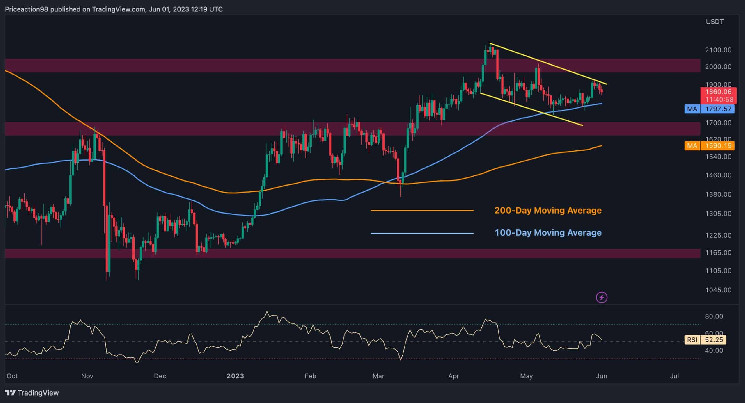Image resolution: width=745 pixels, height=403 pixels.
Task: Click the blue legend sample line
Action: click(x=422, y=233)
